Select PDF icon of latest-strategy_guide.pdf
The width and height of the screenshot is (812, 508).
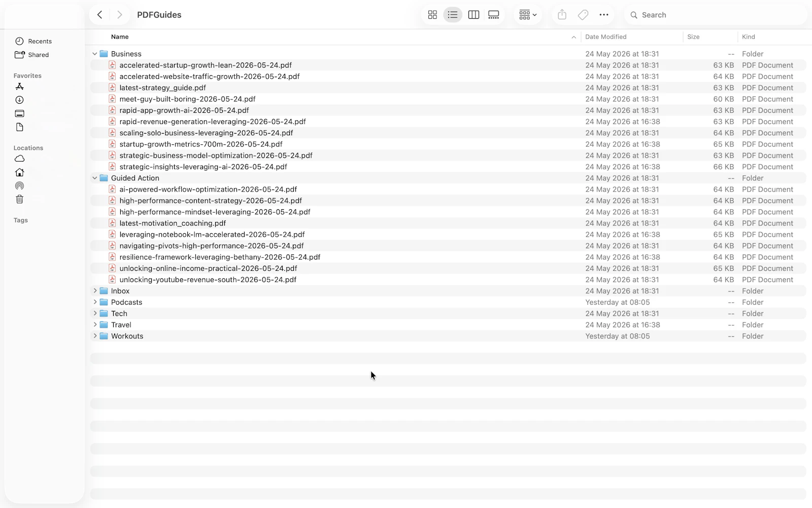click(113, 87)
